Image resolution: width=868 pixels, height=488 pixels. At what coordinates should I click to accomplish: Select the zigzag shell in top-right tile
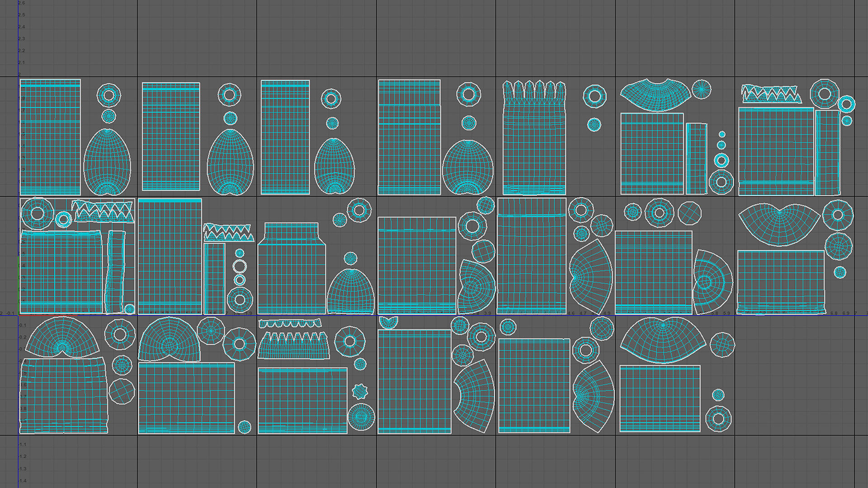pos(771,94)
